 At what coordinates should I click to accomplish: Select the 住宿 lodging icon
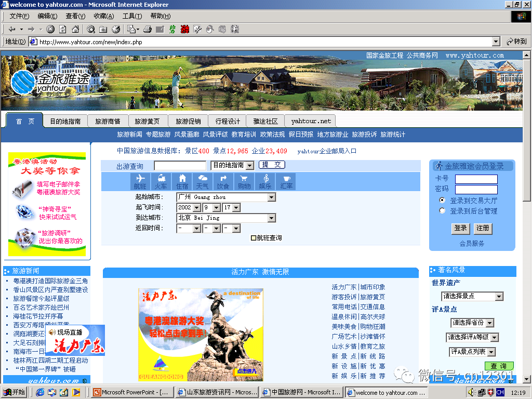coord(182,181)
